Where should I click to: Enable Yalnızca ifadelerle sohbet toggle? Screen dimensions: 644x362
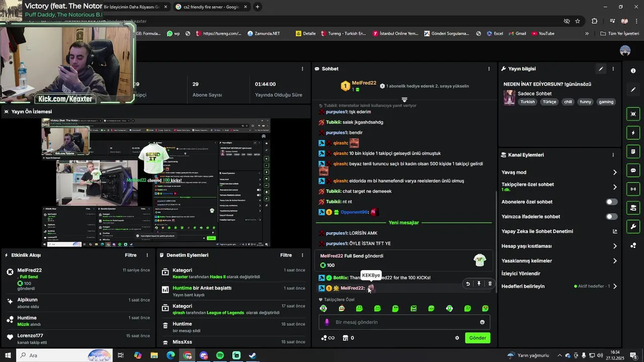click(x=611, y=217)
